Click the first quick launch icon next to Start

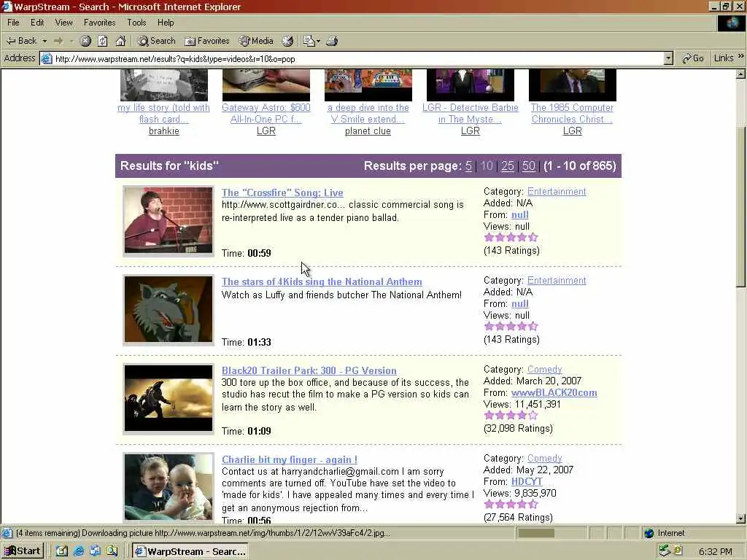tap(62, 551)
